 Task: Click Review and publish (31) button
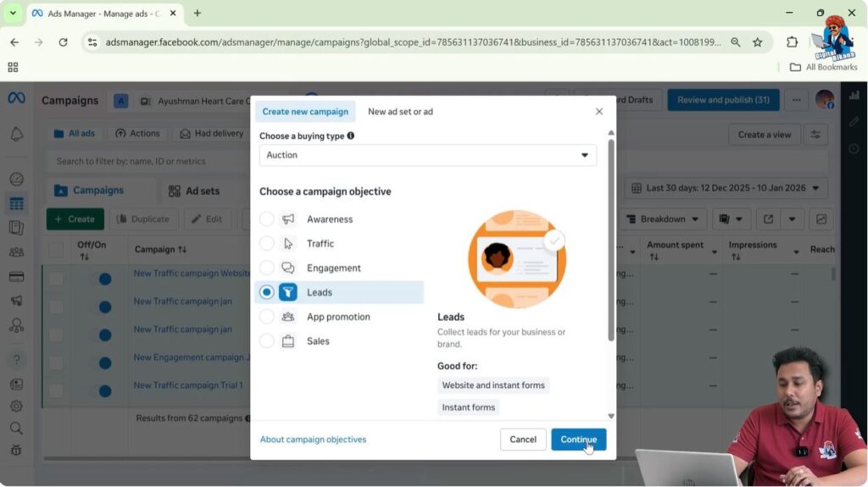[723, 100]
